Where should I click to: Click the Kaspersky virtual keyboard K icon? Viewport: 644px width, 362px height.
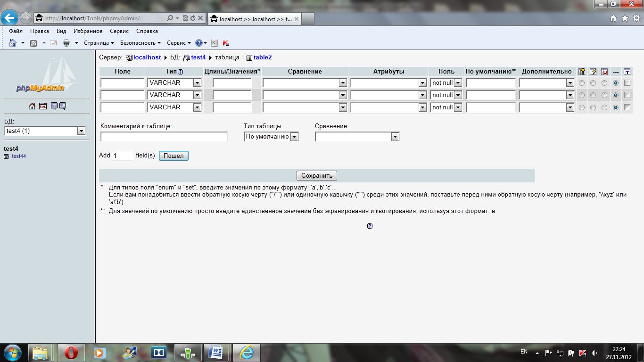(214, 43)
